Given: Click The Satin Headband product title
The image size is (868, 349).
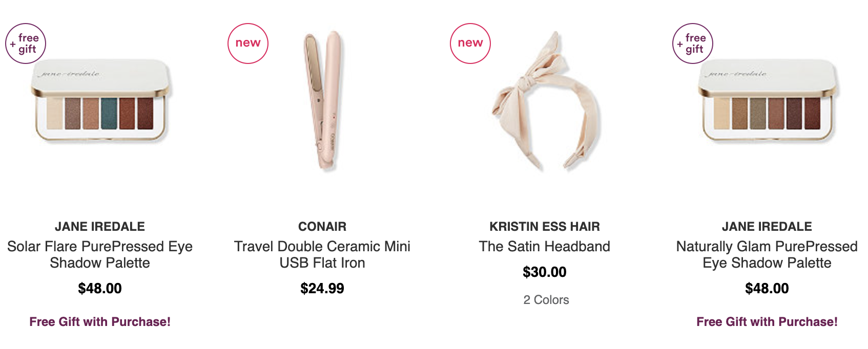Looking at the screenshot, I should [545, 247].
